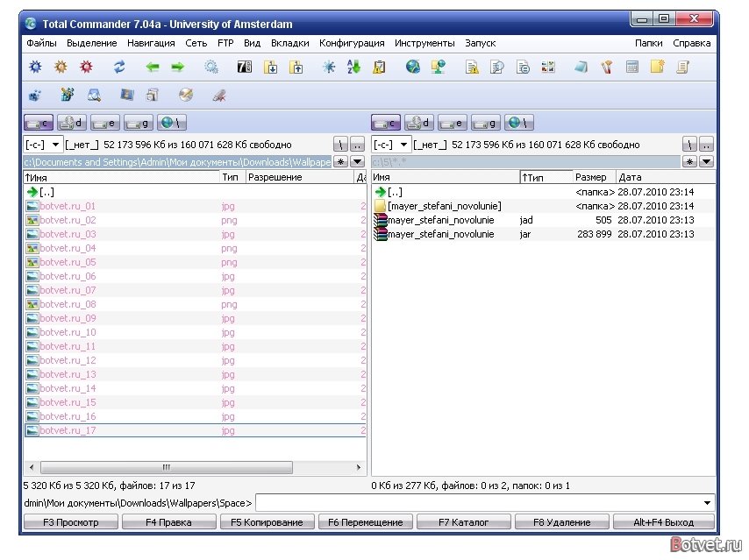Click left panel scrollbar right arrow
The image size is (749, 560).
pos(358,467)
